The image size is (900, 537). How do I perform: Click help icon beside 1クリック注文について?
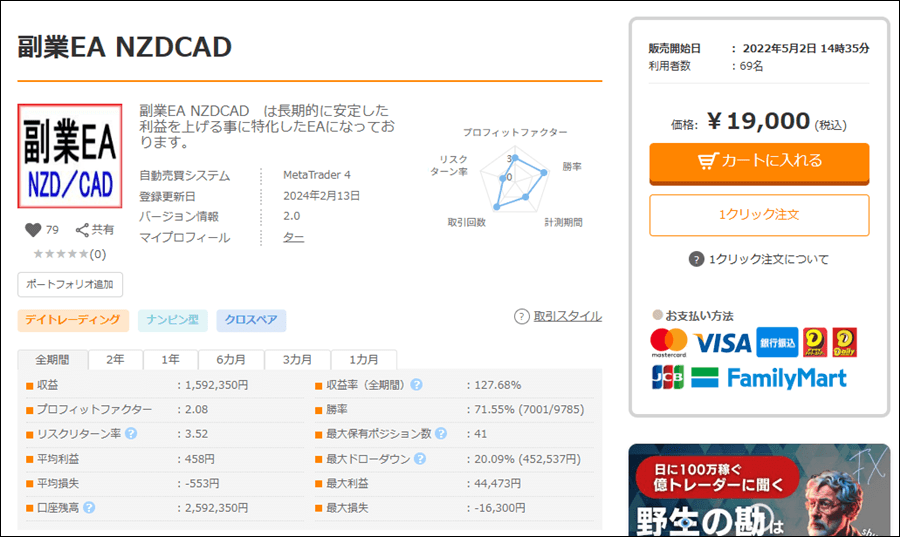(696, 259)
